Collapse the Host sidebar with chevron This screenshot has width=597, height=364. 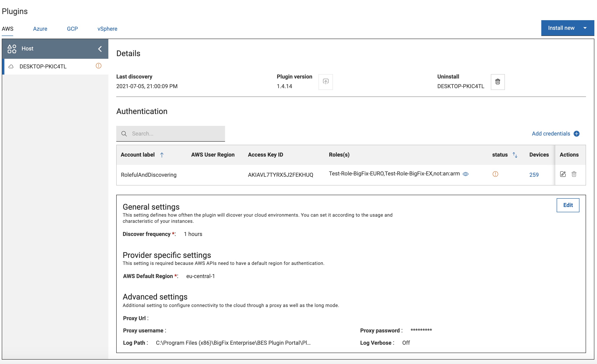click(100, 49)
